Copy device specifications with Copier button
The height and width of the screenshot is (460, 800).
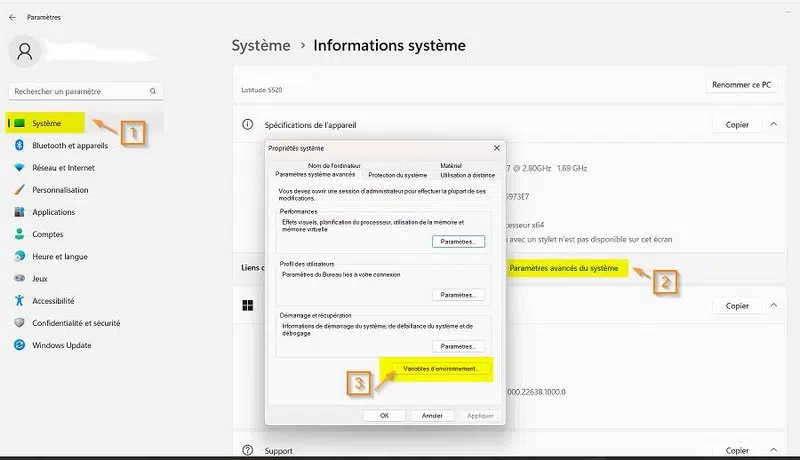pos(737,124)
